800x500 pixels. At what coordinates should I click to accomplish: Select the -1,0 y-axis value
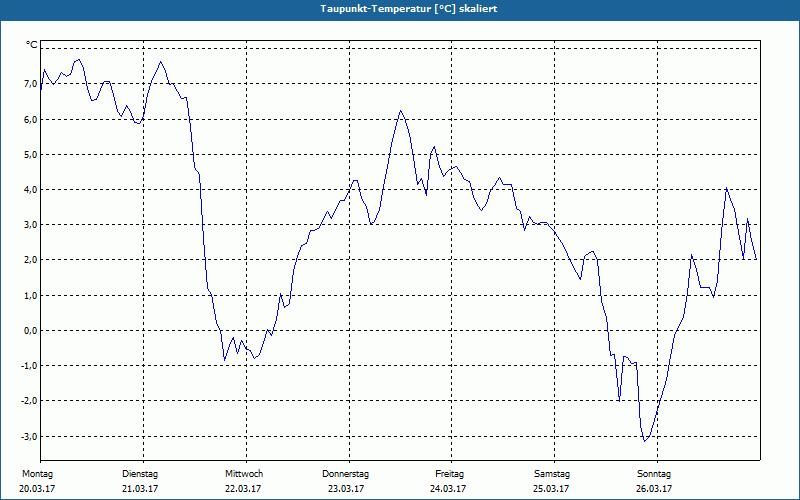tap(29, 366)
